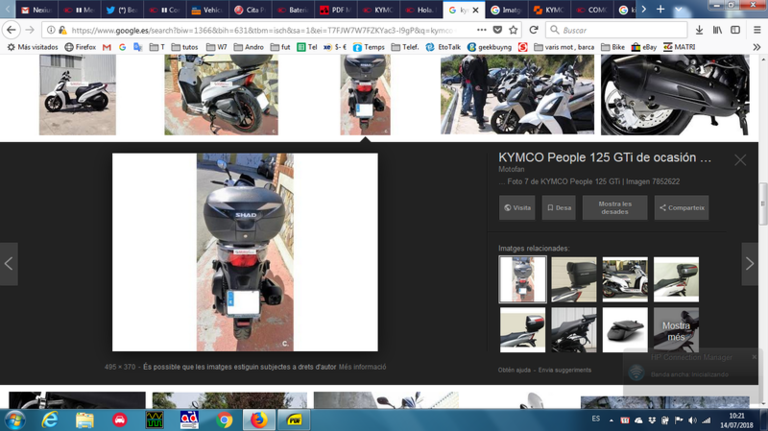Share image using Comparteix button

(x=681, y=208)
